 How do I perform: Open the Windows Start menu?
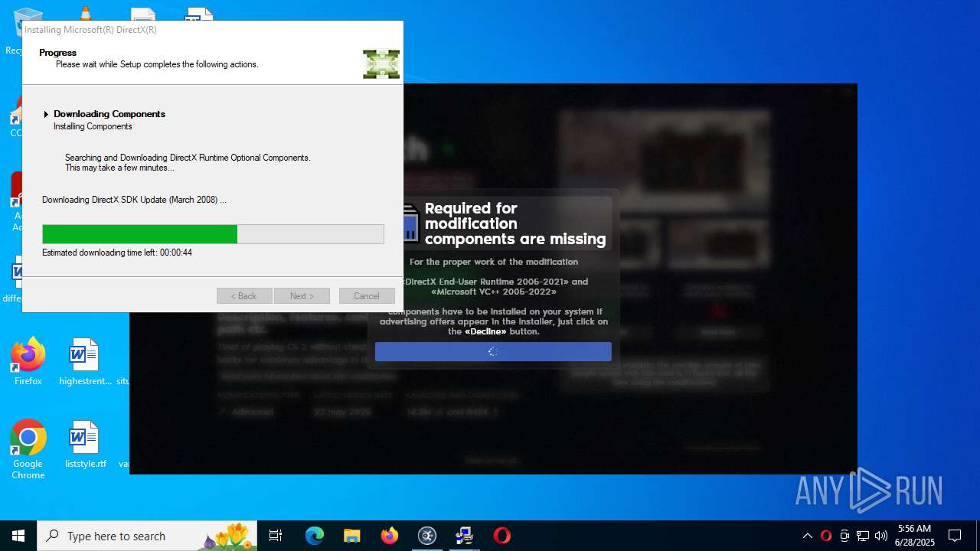[18, 536]
